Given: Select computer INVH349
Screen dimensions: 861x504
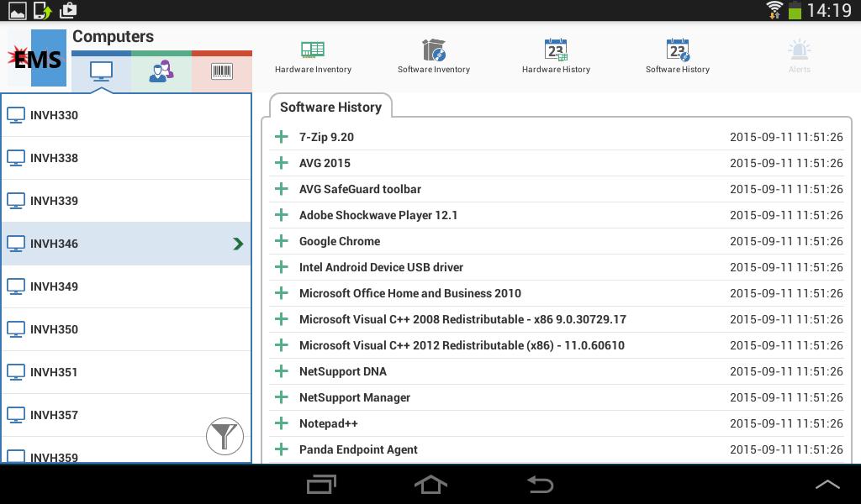Looking at the screenshot, I should pyautogui.click(x=126, y=286).
